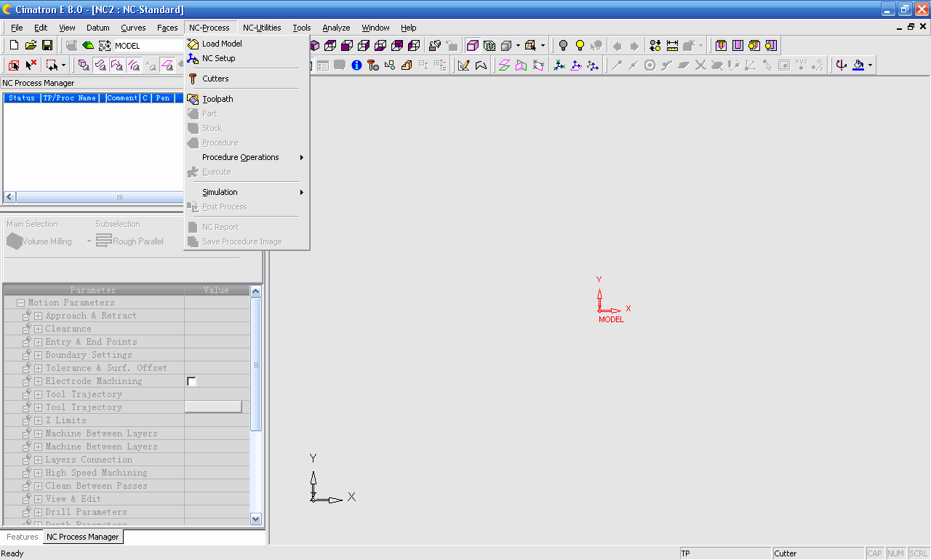Click the Parameter column header

[x=93, y=290]
